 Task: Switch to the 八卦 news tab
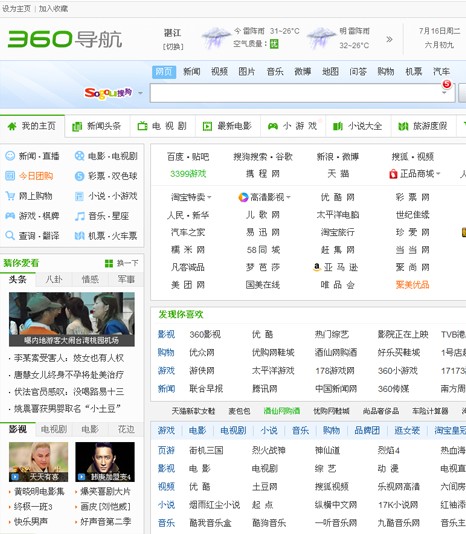pos(54,280)
